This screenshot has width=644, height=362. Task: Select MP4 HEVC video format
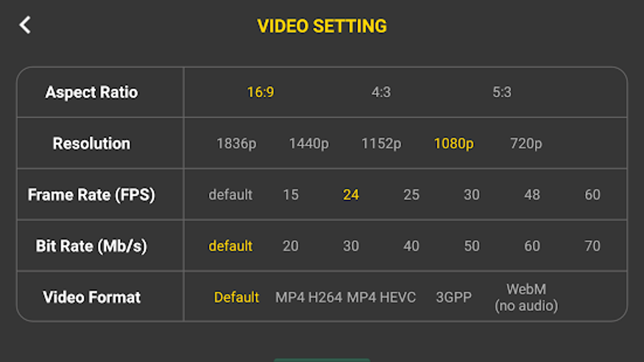(x=381, y=297)
